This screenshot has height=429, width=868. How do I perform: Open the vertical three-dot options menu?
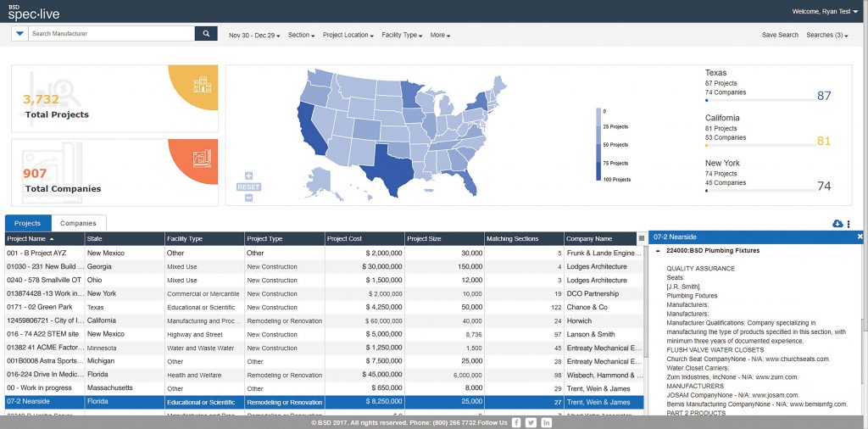point(849,224)
